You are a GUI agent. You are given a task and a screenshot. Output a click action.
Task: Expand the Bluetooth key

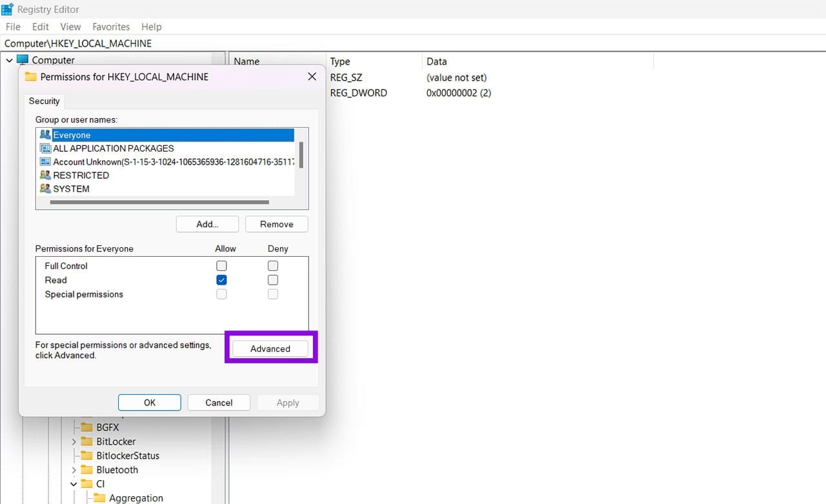click(x=74, y=470)
